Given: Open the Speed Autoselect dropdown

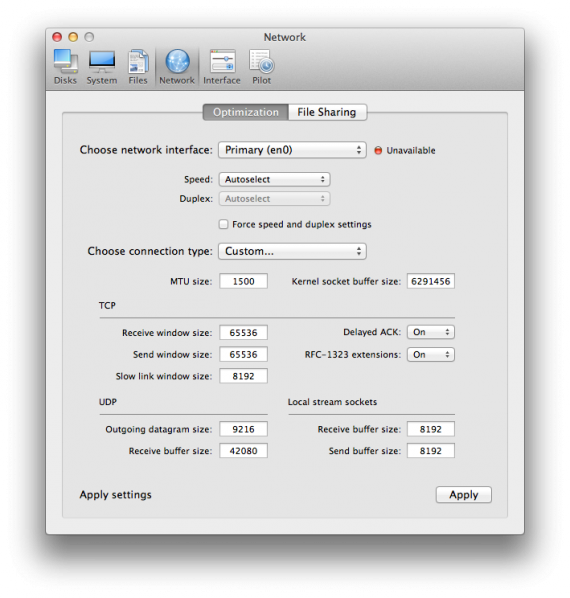Looking at the screenshot, I should (275, 179).
